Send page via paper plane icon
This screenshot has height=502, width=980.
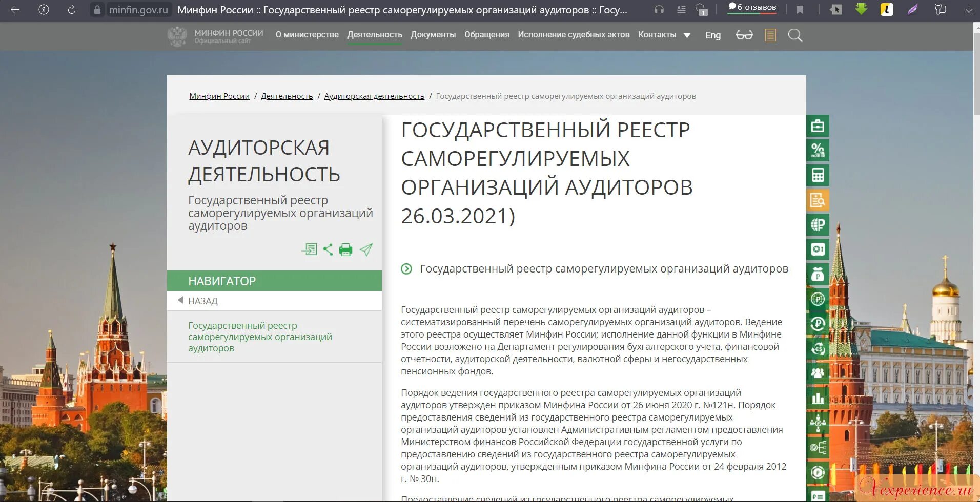point(366,249)
